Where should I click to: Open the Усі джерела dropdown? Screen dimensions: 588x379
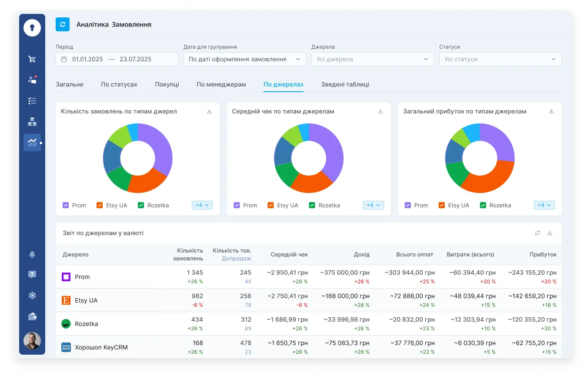372,59
